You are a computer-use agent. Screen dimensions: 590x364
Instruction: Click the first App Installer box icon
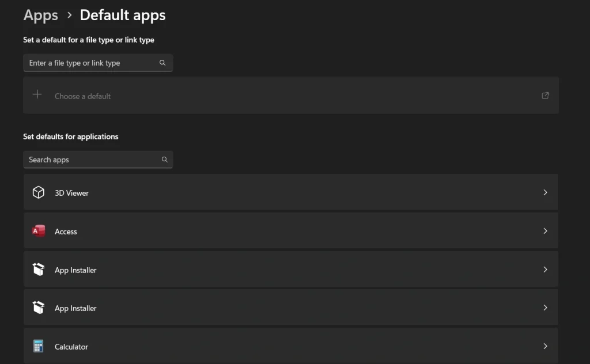click(x=38, y=269)
